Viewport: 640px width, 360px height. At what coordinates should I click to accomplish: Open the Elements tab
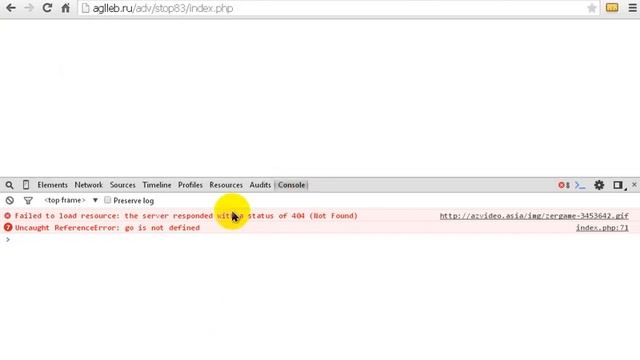(x=53, y=185)
